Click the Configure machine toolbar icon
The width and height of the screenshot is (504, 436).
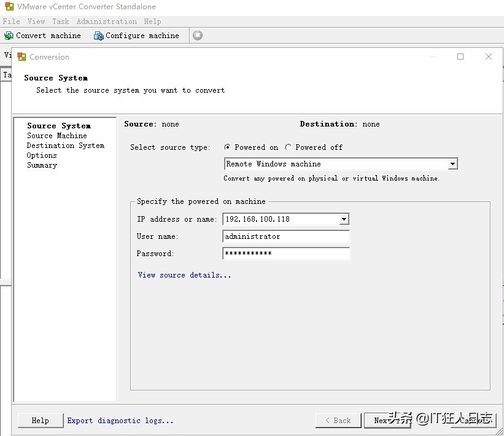98,36
